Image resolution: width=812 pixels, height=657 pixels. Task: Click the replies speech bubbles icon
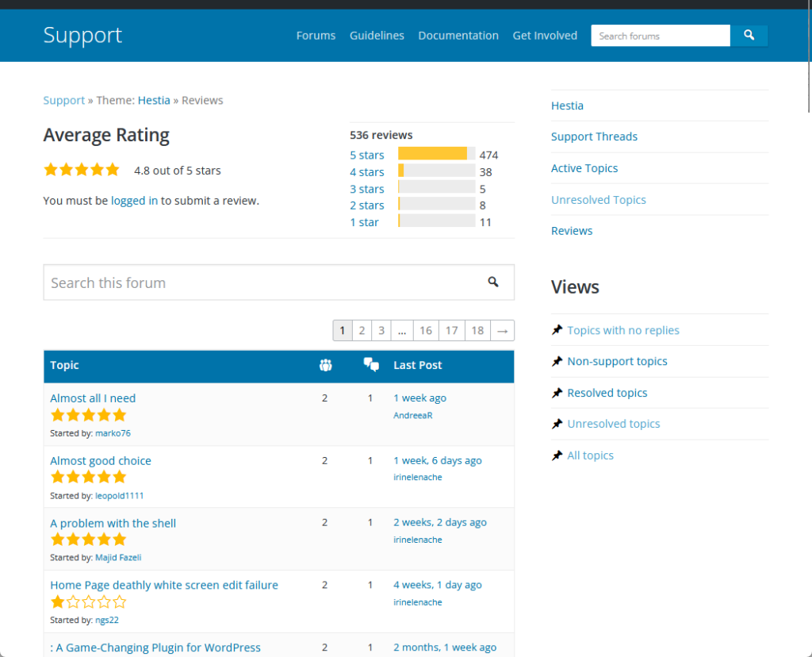click(371, 365)
